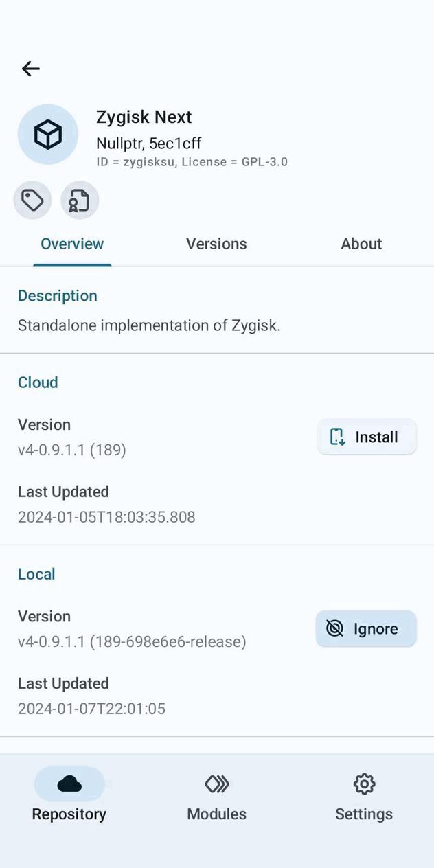Screen dimensions: 434x868
Task: Open the tag chip under module avatar
Action: [x=32, y=200]
